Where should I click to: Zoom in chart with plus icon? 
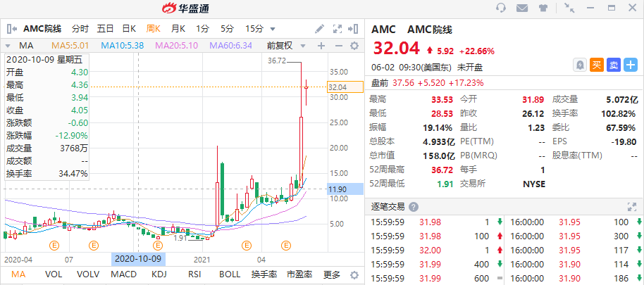click(x=321, y=46)
